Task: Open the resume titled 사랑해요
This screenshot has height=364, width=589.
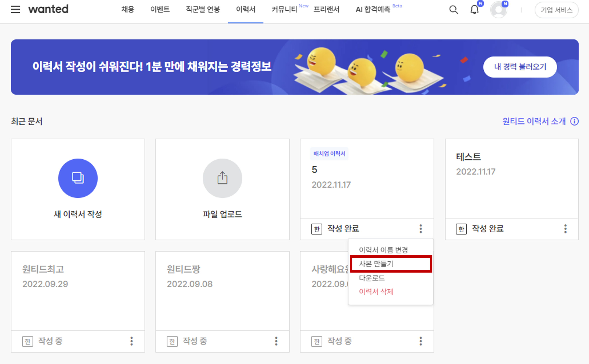Action: pyautogui.click(x=330, y=269)
